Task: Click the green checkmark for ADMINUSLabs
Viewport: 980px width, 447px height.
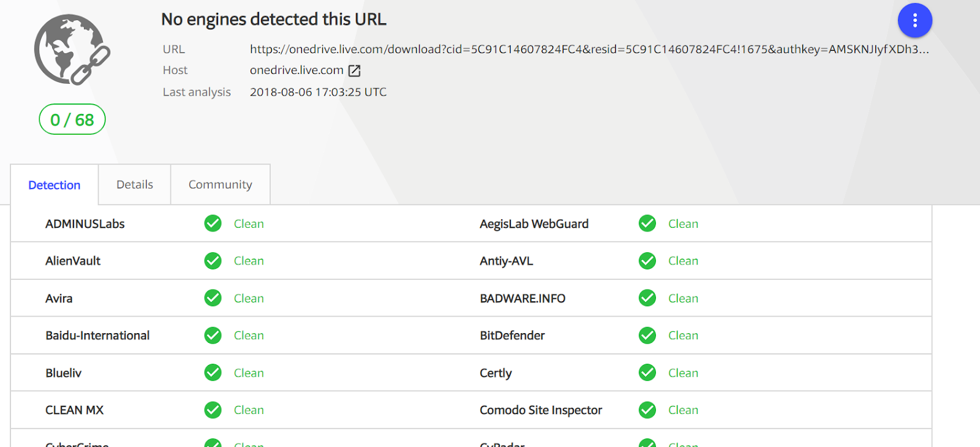Action: [213, 223]
